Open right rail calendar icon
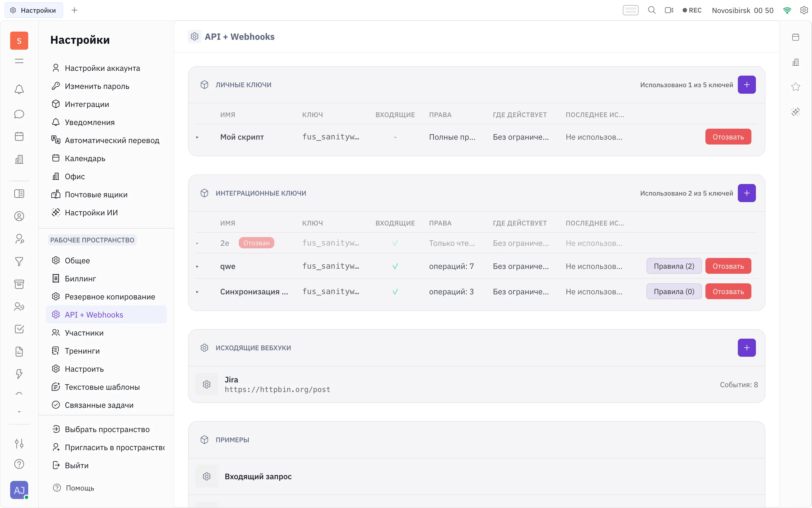 click(x=796, y=37)
